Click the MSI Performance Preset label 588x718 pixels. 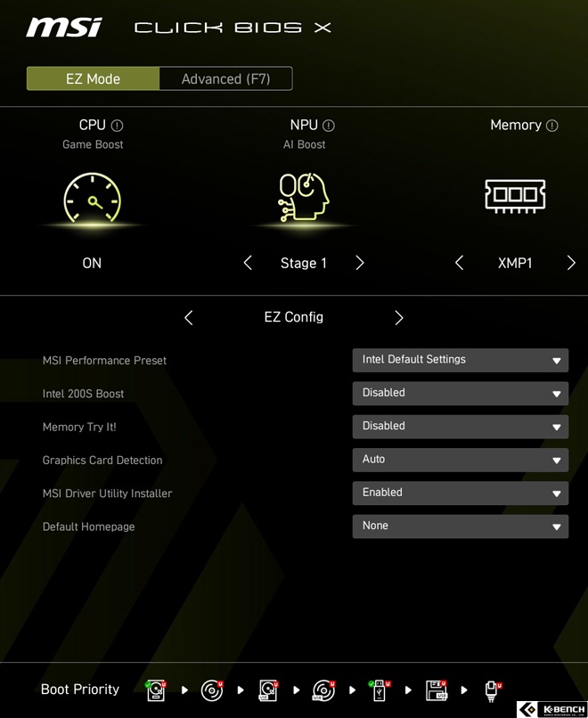104,361
